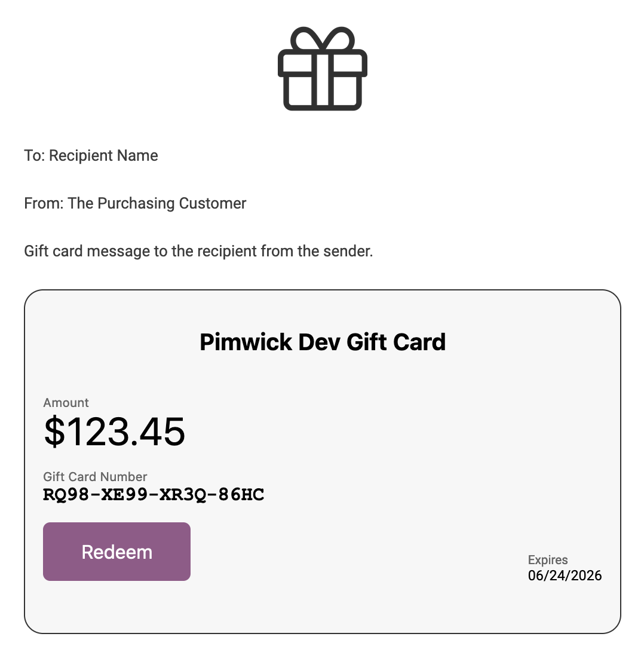
Task: Click the $123.45 amount value
Action: [114, 431]
